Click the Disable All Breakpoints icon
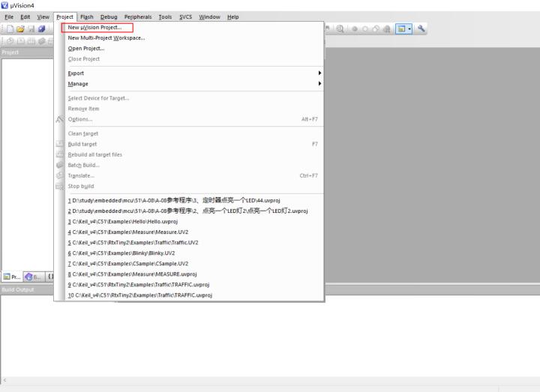This screenshot has width=540, height=392. point(376,29)
